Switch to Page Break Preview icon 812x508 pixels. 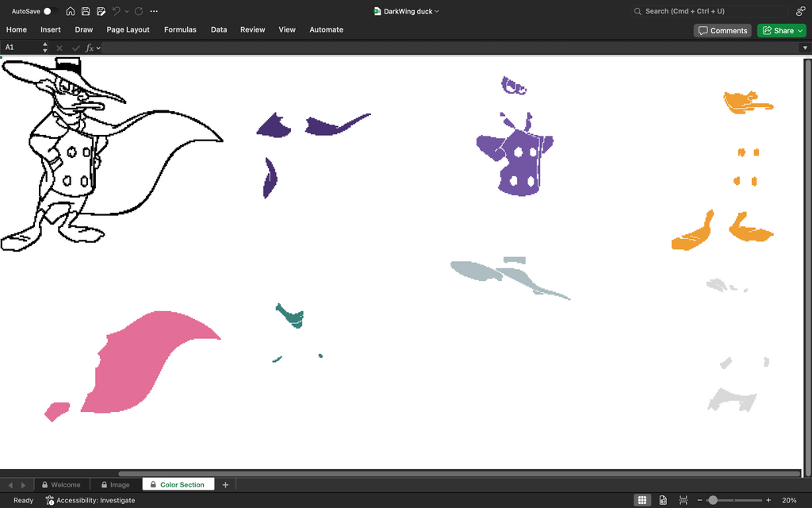tap(684, 500)
